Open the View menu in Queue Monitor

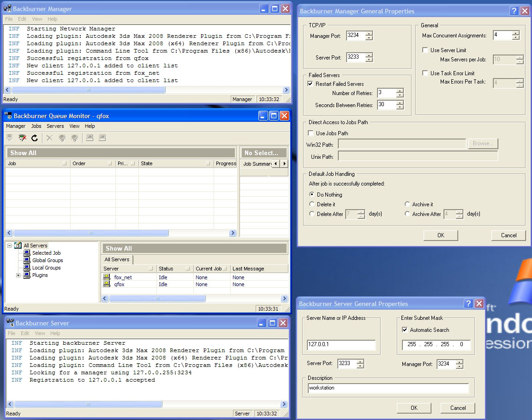(74, 126)
